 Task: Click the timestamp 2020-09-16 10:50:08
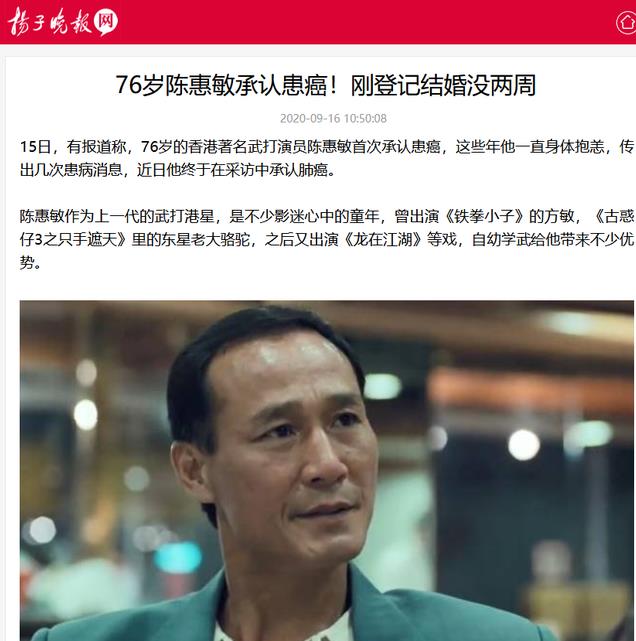click(333, 119)
